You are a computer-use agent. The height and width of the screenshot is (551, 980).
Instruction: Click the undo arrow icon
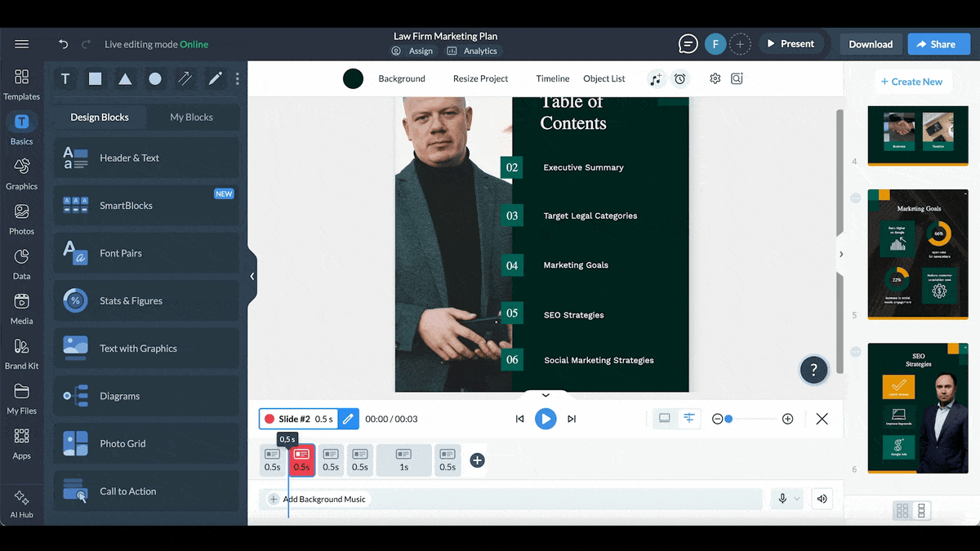pos(64,44)
